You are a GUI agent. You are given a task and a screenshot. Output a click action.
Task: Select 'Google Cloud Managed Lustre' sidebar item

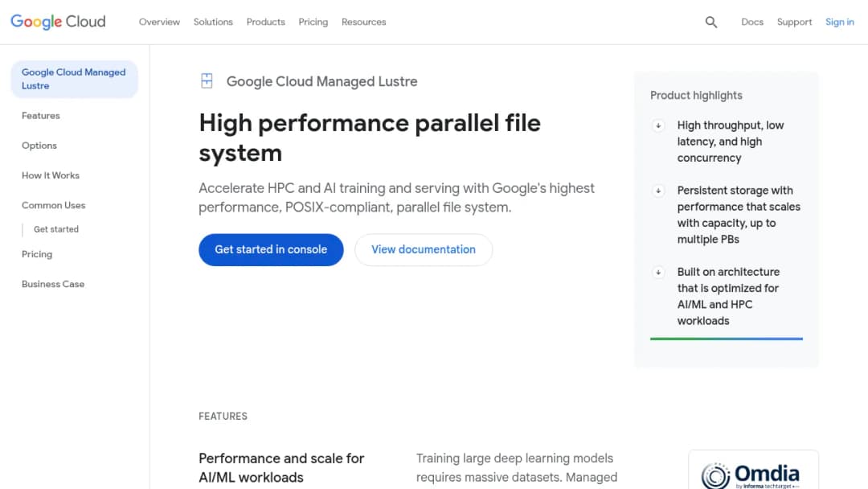(x=74, y=79)
